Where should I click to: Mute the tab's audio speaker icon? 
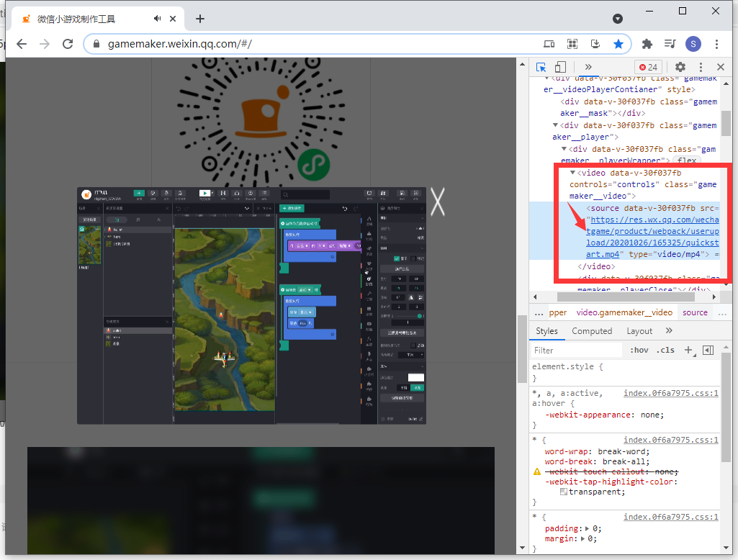157,18
